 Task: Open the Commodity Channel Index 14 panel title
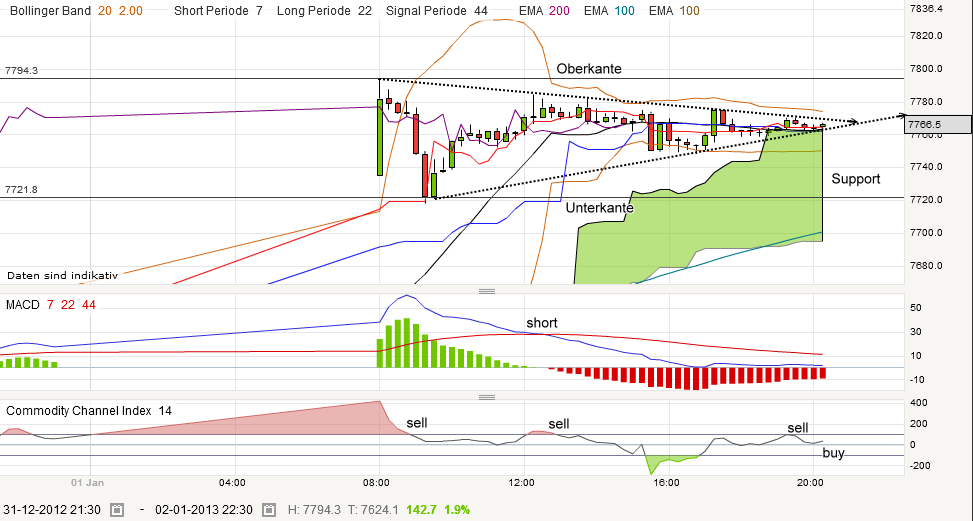(x=89, y=411)
